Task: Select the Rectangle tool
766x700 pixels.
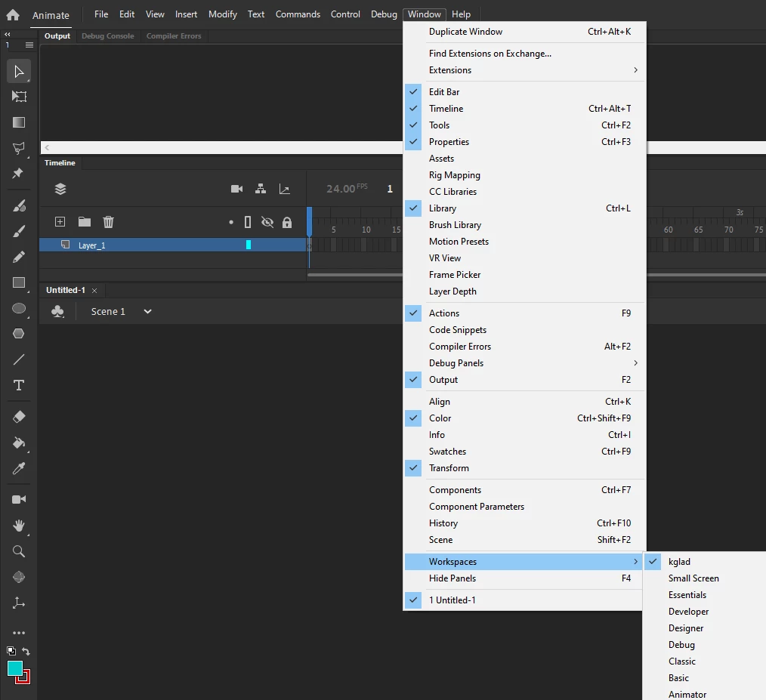Action: click(x=19, y=283)
